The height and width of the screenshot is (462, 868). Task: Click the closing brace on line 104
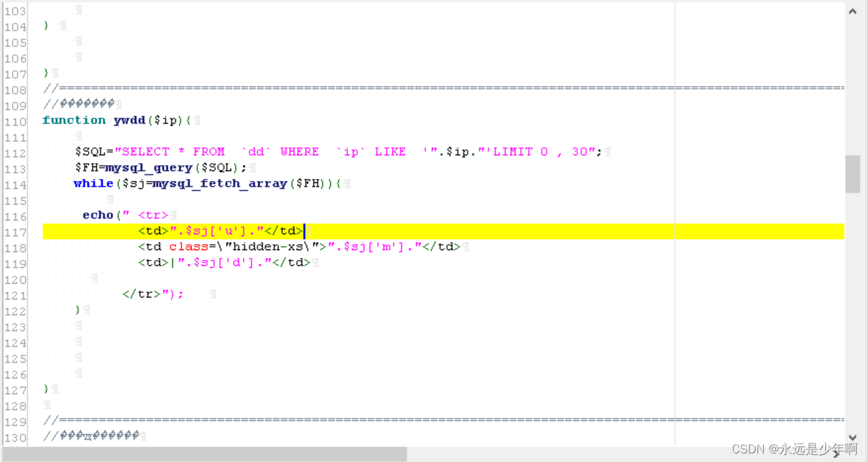coord(46,26)
